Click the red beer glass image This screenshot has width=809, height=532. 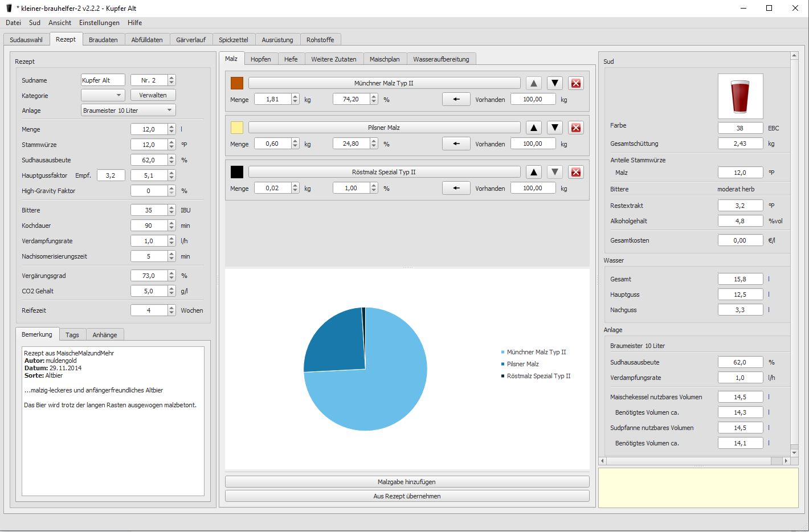tap(740, 96)
